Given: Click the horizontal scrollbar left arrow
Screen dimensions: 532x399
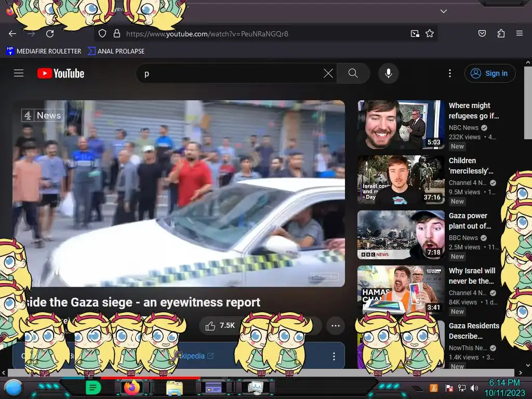Looking at the screenshot, I should (x=4, y=373).
